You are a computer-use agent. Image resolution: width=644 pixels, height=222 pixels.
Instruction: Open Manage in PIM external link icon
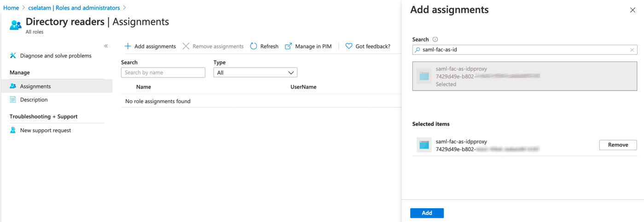pos(289,46)
